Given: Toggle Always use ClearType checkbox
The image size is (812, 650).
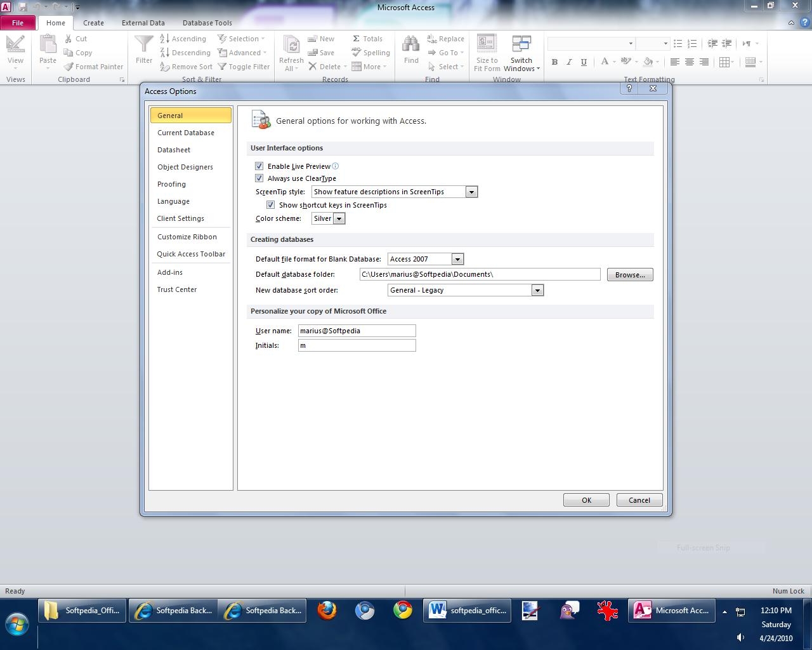Looking at the screenshot, I should [259, 178].
